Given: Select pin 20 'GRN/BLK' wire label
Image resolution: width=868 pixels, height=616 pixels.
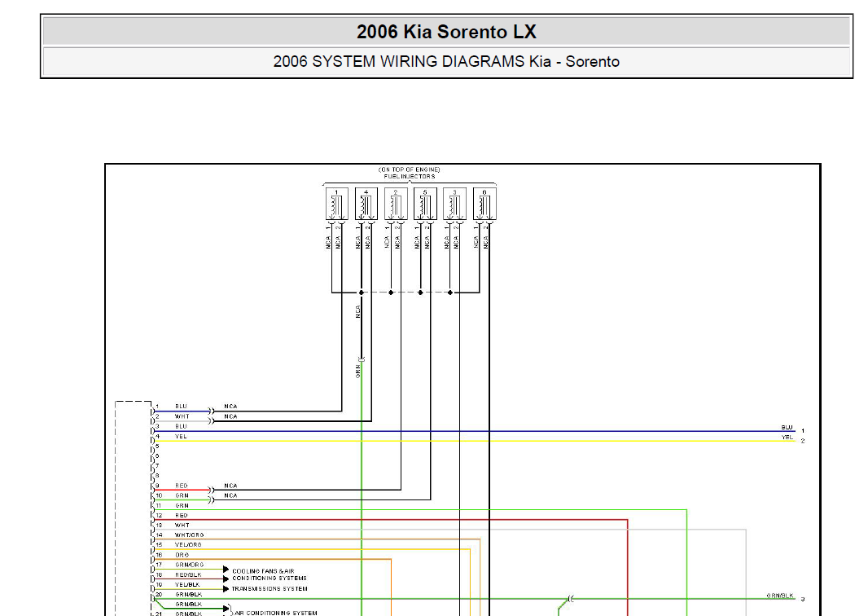Looking at the screenshot, I should 188,595.
